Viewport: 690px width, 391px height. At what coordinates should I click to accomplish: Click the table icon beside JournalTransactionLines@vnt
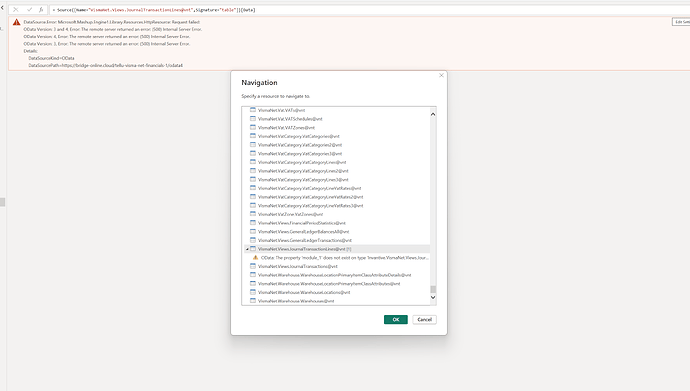click(253, 248)
